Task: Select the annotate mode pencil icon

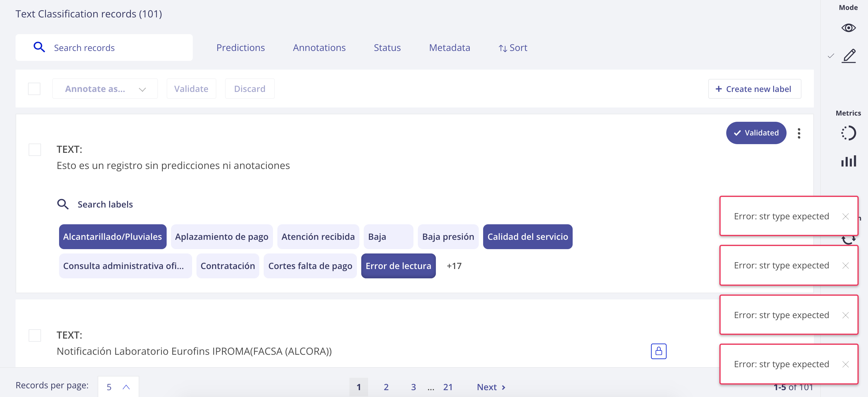Action: coord(849,56)
